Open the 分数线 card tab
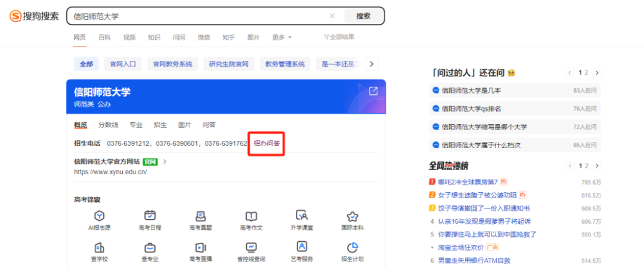The width and height of the screenshot is (644, 268). pos(108,125)
